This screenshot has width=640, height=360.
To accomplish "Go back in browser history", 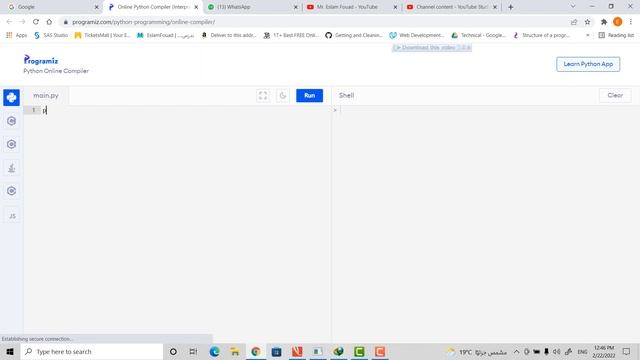I will click(9, 22).
